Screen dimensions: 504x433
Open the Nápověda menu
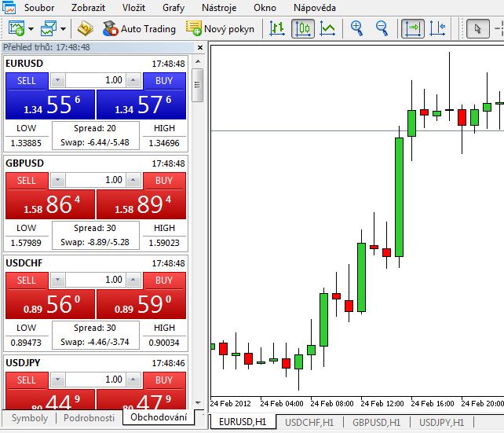tap(315, 8)
